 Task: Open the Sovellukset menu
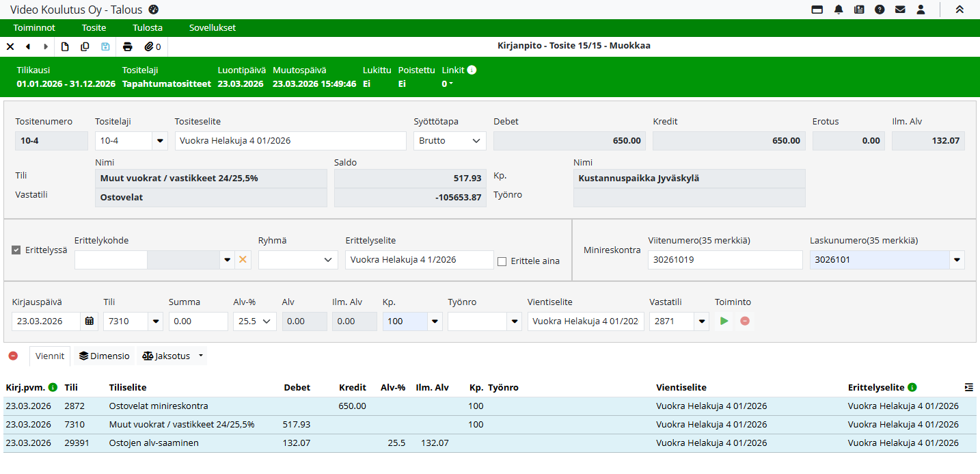212,28
